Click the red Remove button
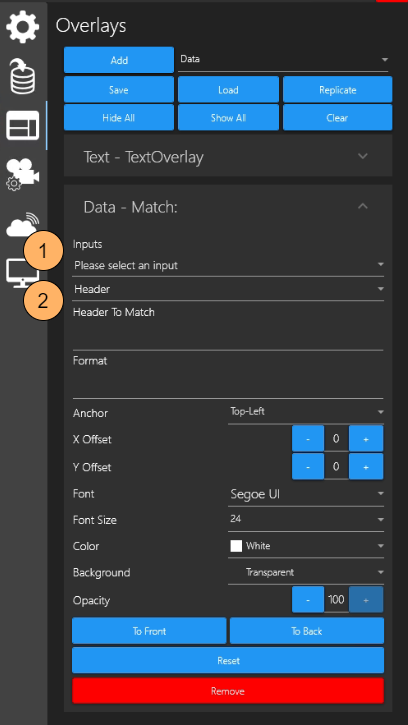The height and width of the screenshot is (725, 408). pos(228,691)
